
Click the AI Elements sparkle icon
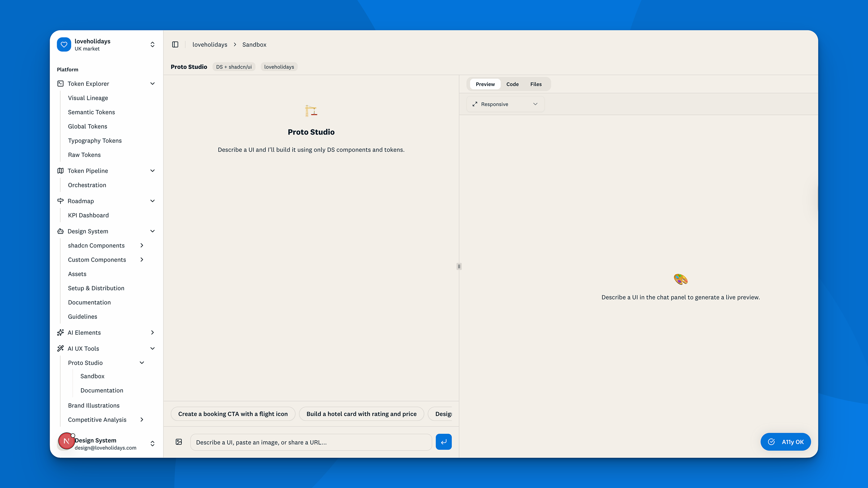pyautogui.click(x=60, y=333)
